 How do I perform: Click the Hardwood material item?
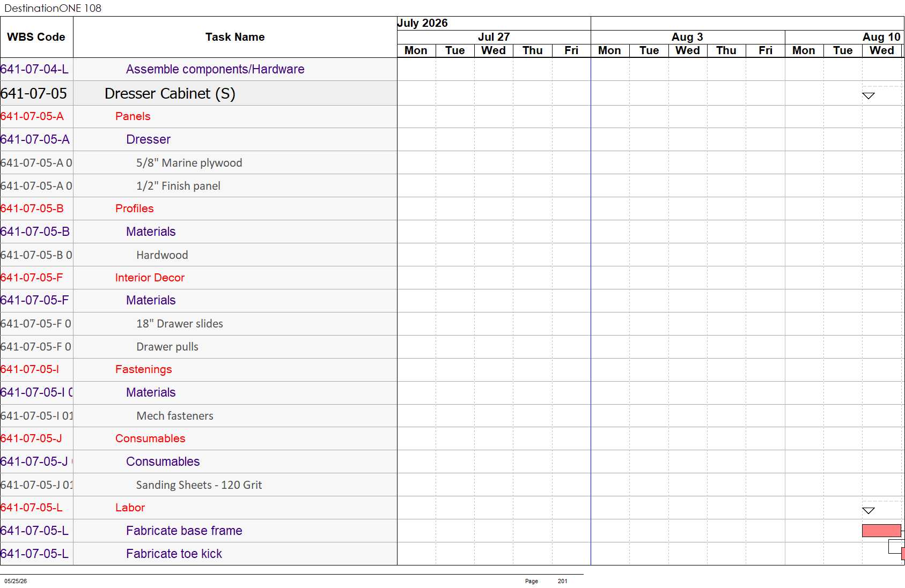point(162,255)
